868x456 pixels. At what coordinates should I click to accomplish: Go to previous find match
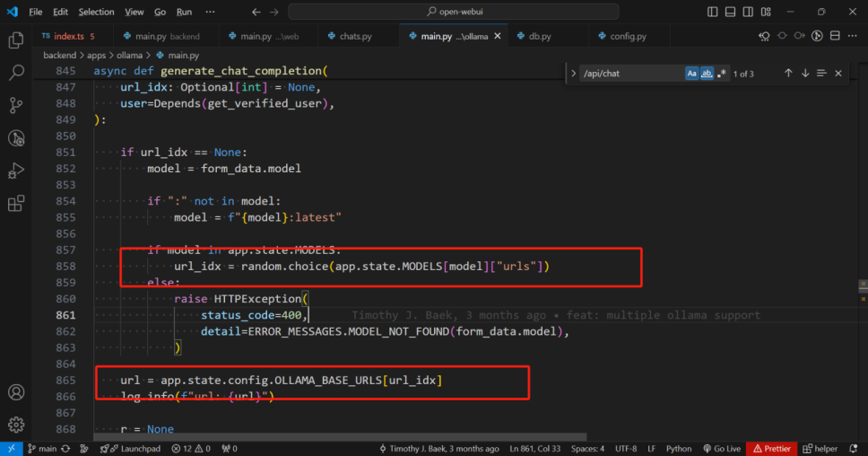(788, 73)
